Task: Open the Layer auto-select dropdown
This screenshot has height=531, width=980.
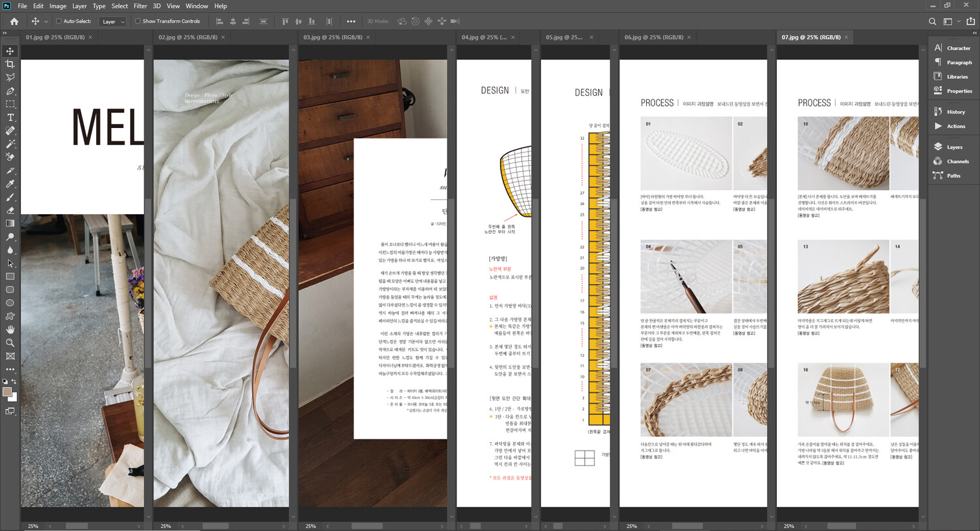Action: pyautogui.click(x=113, y=22)
